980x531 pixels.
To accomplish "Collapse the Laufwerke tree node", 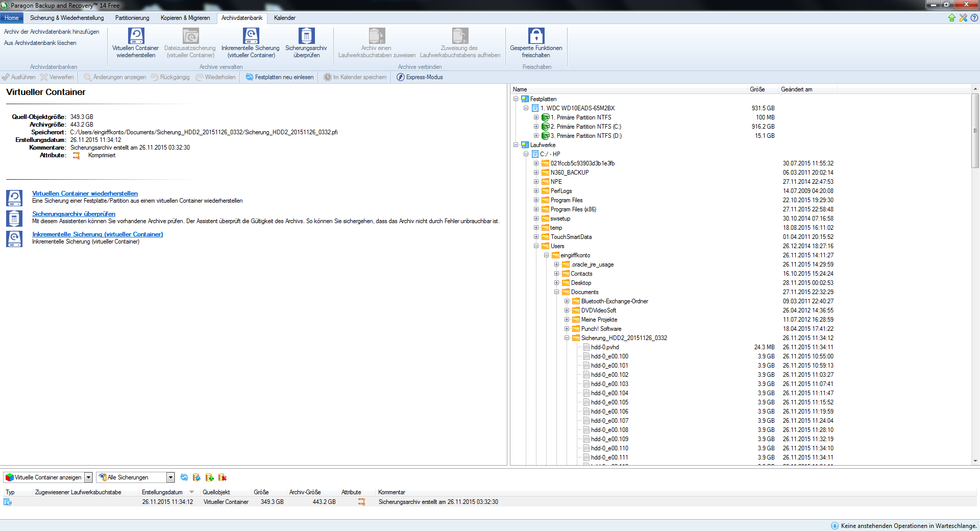I will pyautogui.click(x=516, y=145).
